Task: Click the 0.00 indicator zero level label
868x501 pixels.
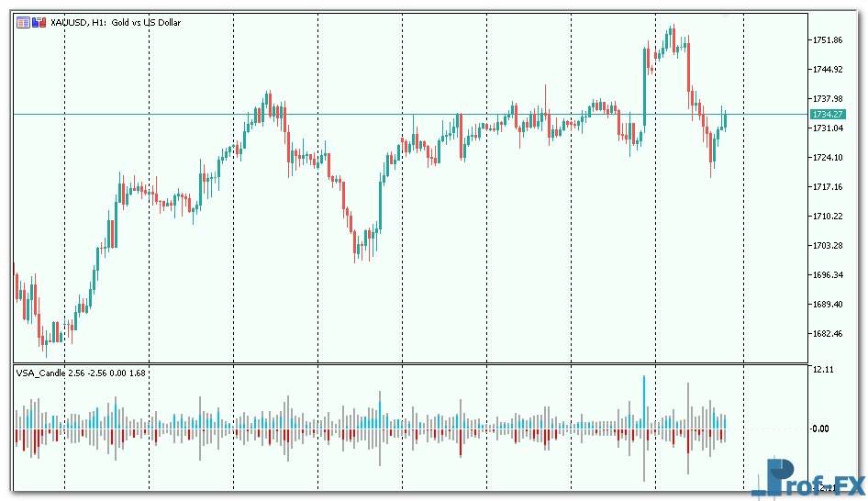Action: coord(820,429)
